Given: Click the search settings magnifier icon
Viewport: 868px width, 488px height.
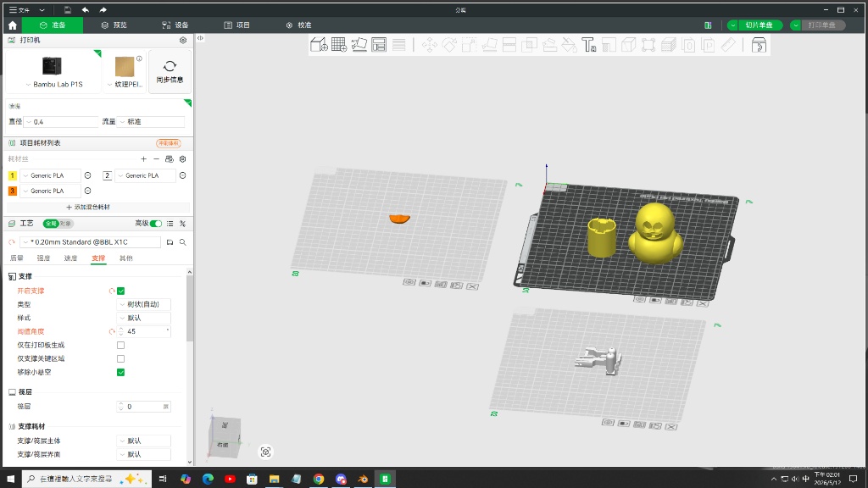Looking at the screenshot, I should click(183, 242).
